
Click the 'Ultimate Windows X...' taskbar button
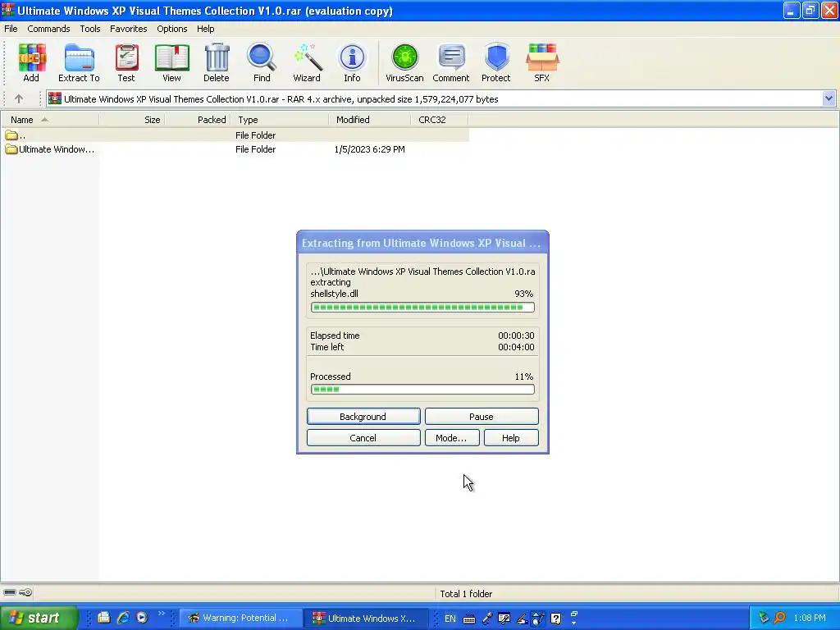point(365,618)
